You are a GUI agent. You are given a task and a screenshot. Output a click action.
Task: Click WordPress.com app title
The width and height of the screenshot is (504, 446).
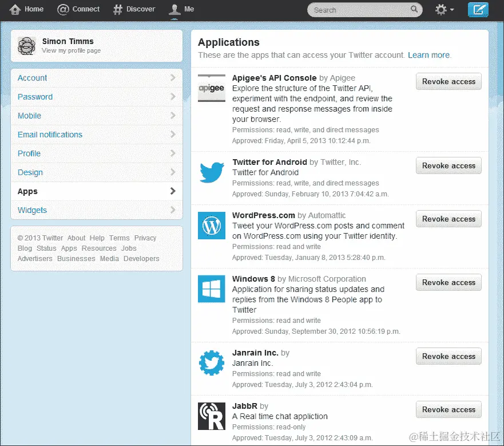[x=264, y=215]
